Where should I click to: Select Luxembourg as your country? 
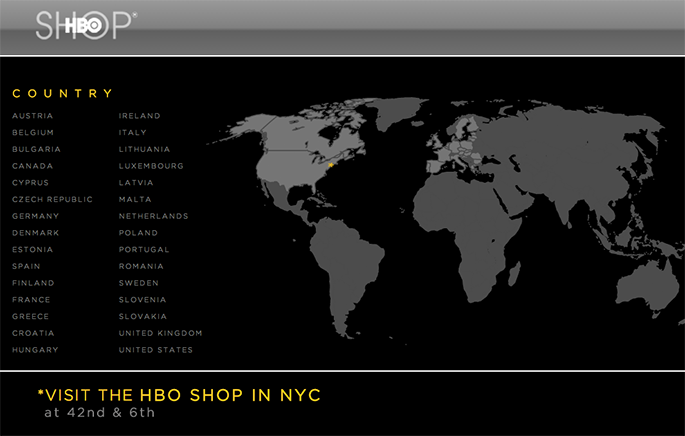tap(151, 166)
